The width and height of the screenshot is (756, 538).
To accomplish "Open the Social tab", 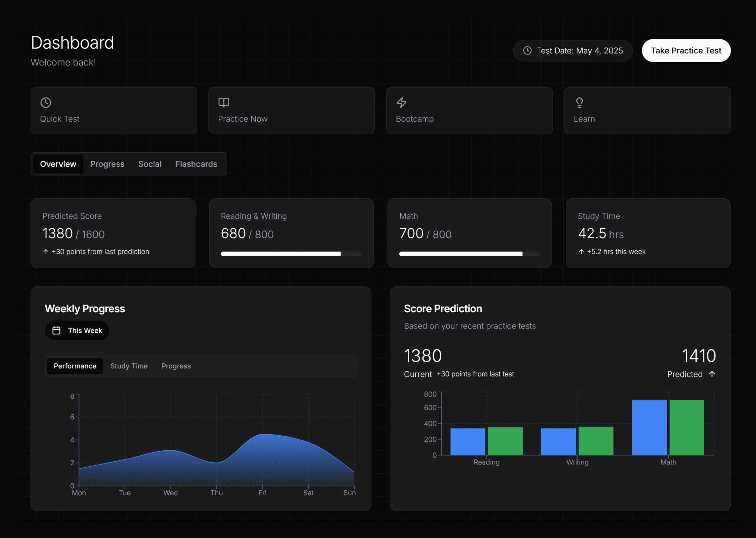I will pyautogui.click(x=150, y=164).
